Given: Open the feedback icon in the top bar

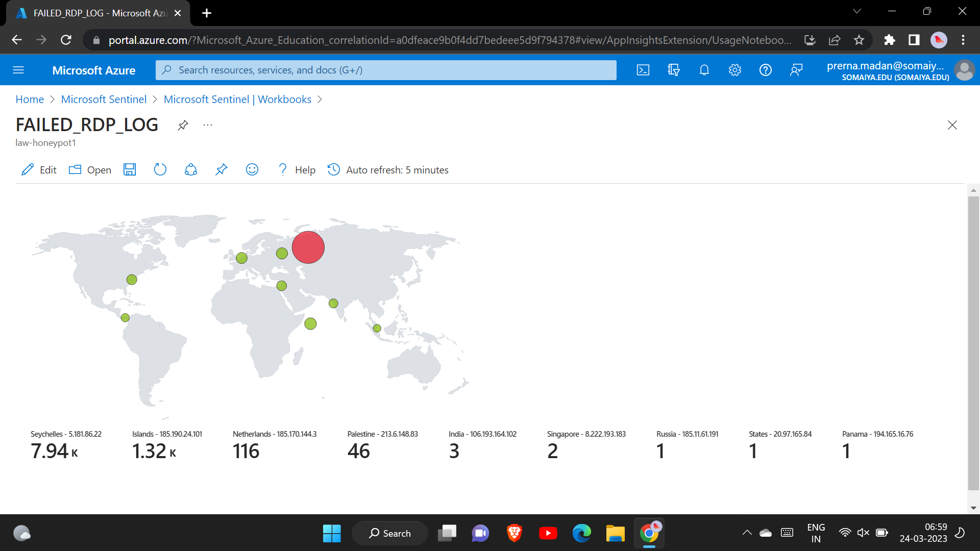Looking at the screenshot, I should [x=796, y=70].
